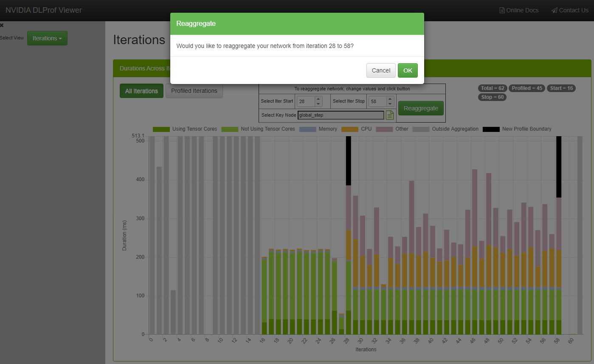
Task: Open the Contact Us link
Action: click(x=570, y=10)
